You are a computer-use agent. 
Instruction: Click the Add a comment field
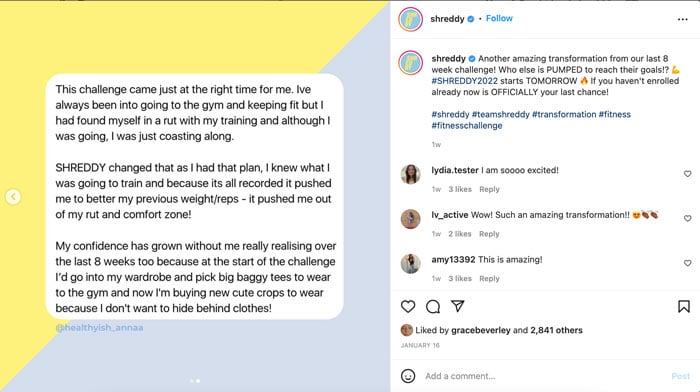pos(545,376)
